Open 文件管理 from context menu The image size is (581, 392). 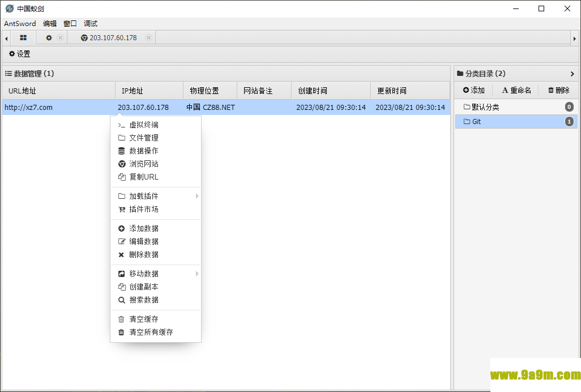coord(156,138)
